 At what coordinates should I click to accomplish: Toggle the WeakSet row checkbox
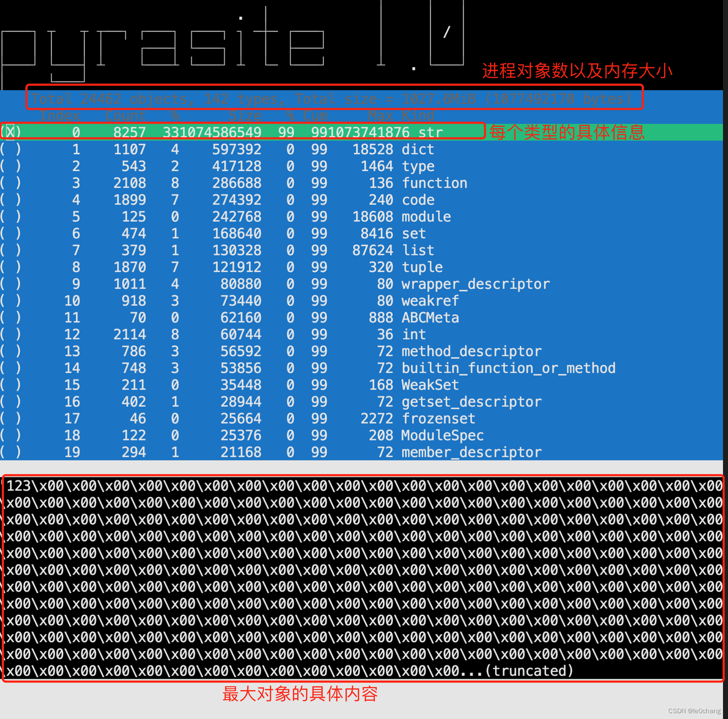pos(11,385)
